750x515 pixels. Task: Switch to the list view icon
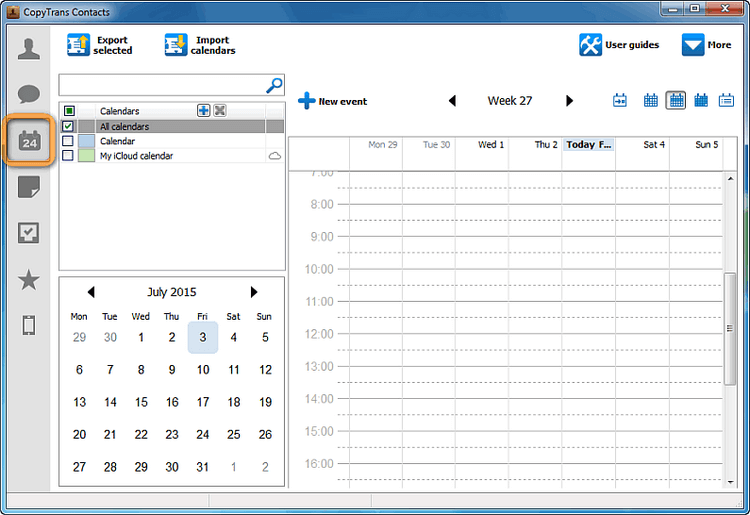[727, 100]
